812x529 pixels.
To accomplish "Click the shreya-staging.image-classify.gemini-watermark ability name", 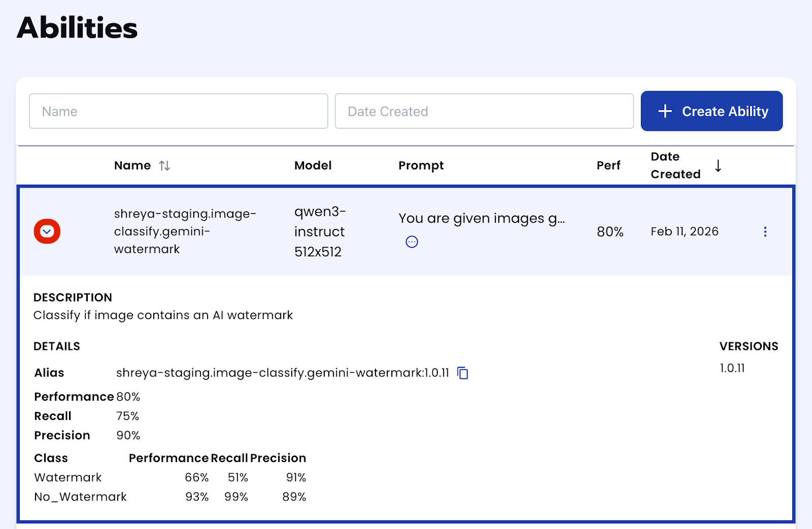I will point(185,231).
